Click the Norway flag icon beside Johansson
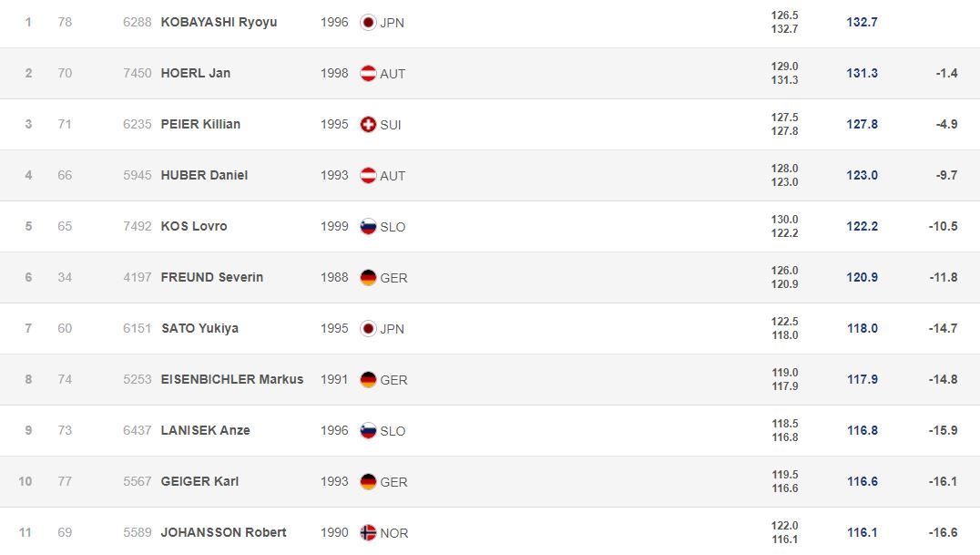This screenshot has height=555, width=980. [368, 532]
